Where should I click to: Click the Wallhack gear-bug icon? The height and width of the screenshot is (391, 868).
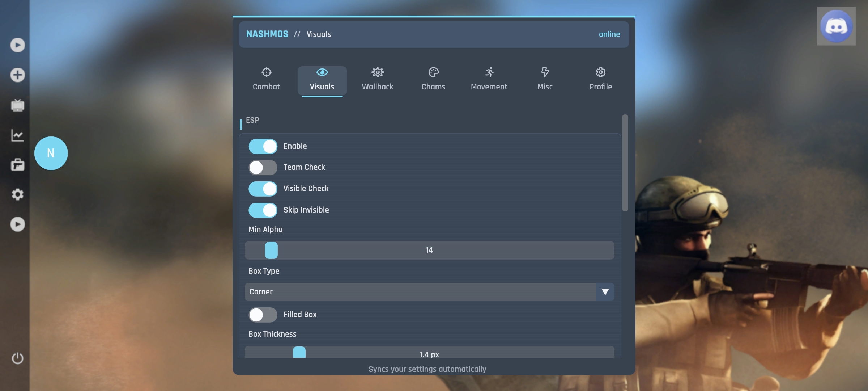pos(378,72)
